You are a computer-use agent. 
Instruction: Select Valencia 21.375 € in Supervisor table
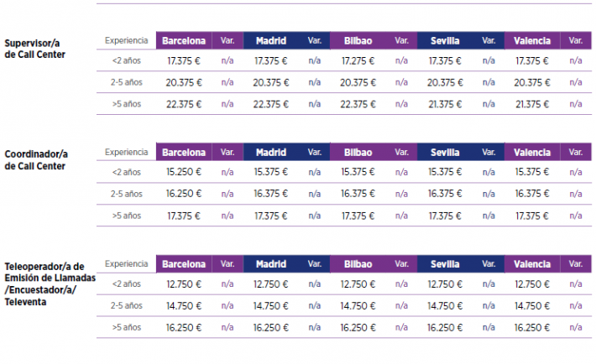(532, 104)
